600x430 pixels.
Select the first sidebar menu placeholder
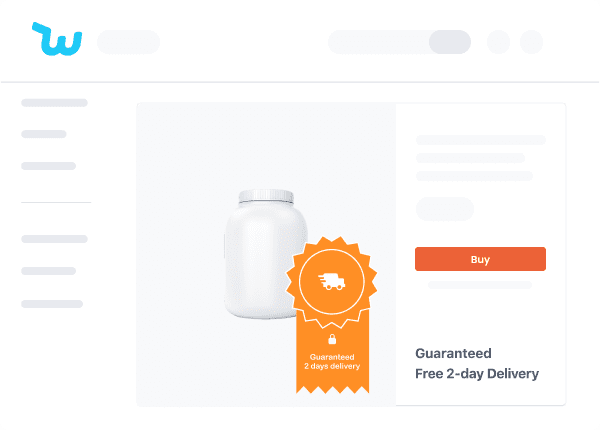point(54,103)
